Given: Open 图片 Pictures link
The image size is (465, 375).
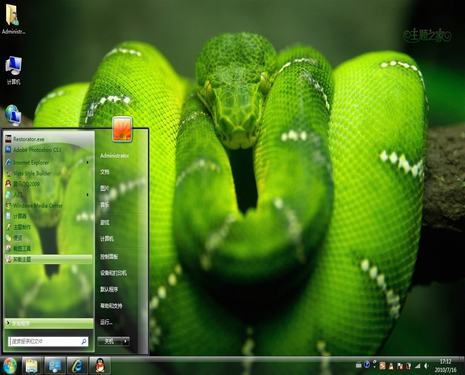Looking at the screenshot, I should (x=105, y=188).
